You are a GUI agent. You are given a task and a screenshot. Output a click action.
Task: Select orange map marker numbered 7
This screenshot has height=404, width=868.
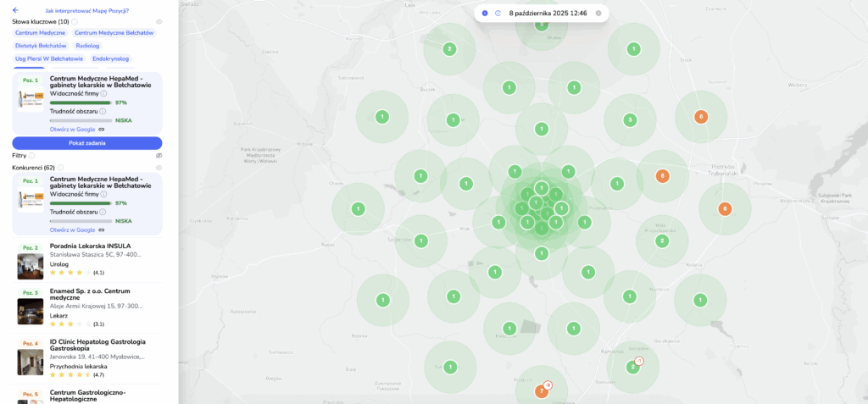pyautogui.click(x=542, y=391)
